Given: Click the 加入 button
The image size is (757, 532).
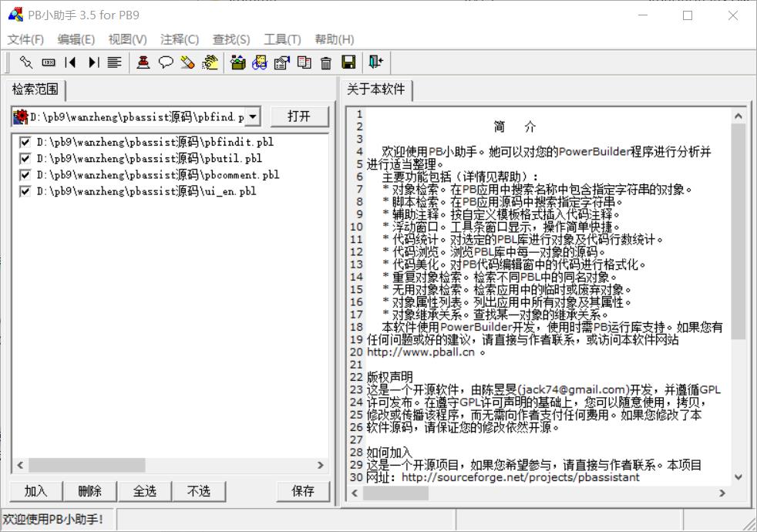Looking at the screenshot, I should (36, 491).
